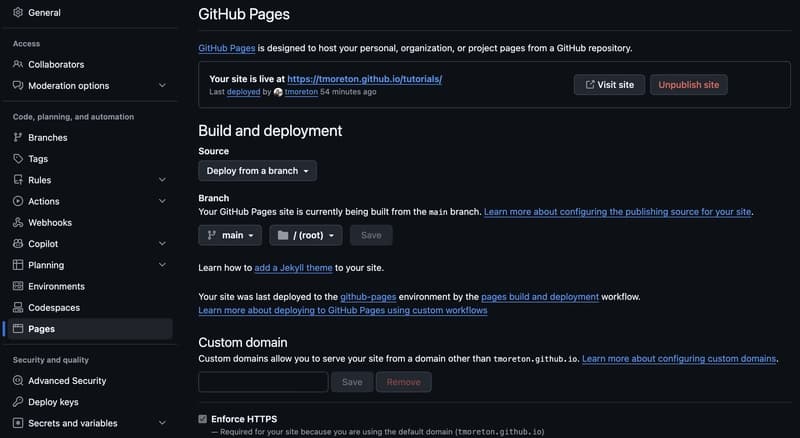Open link about configuring custom domains
This screenshot has width=800, height=438.
[679, 359]
